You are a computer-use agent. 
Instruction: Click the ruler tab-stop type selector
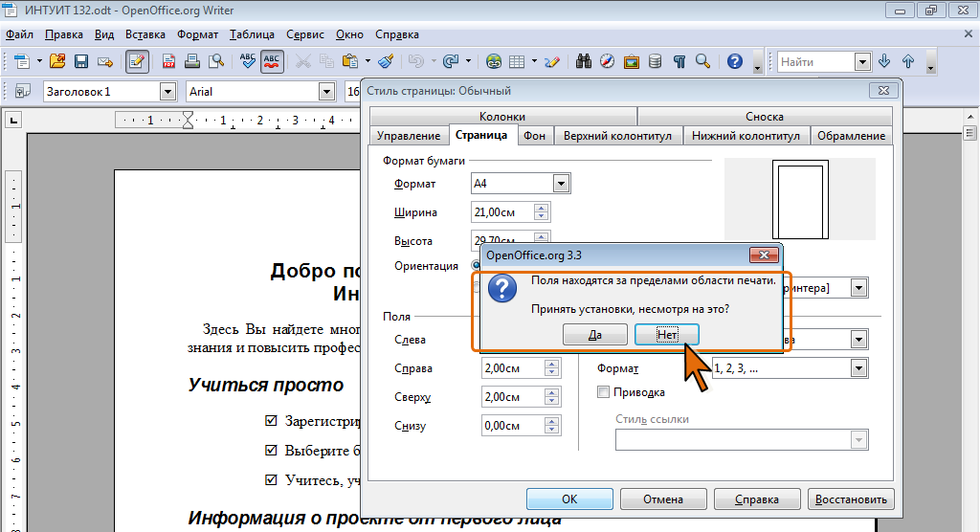coord(13,120)
